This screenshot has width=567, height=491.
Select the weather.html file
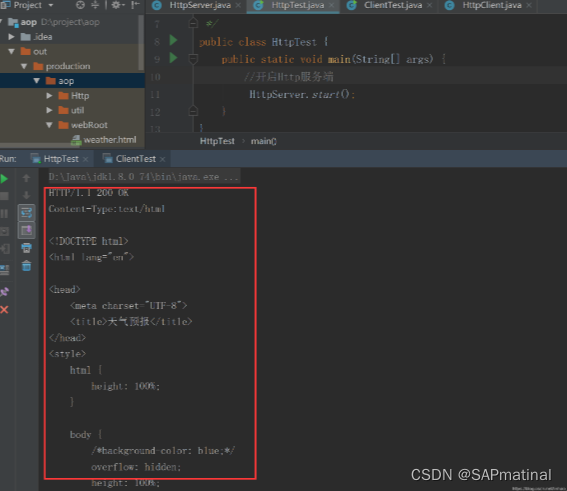click(x=103, y=140)
